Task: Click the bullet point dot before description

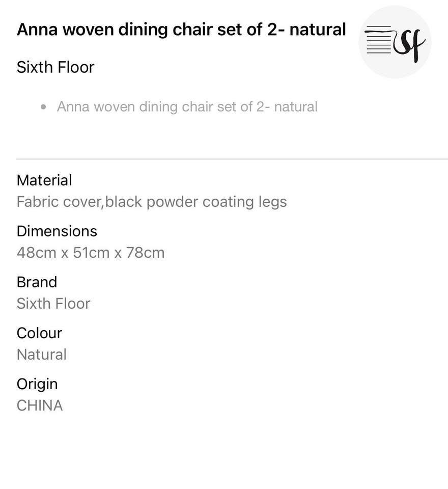Action: (44, 107)
